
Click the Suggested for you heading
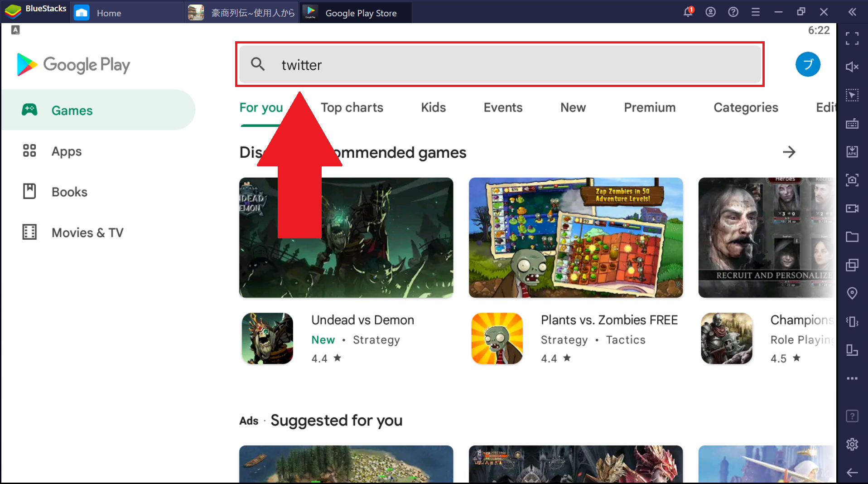[336, 420]
